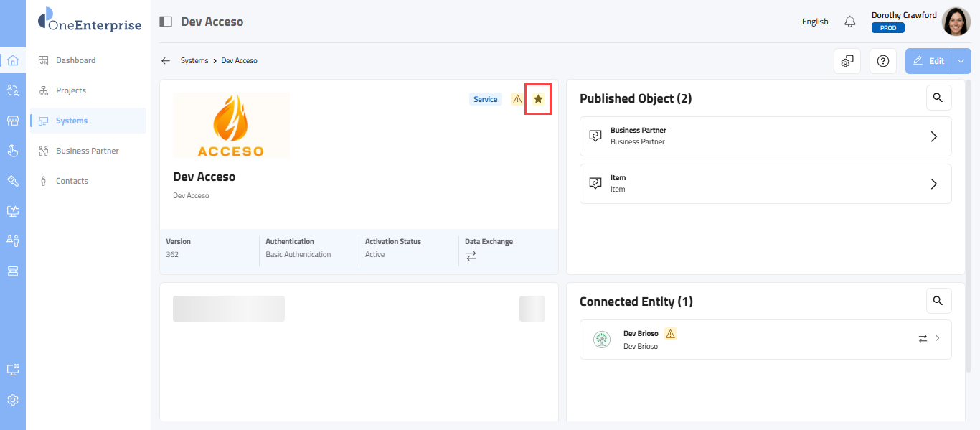
Task: Click Systems breadcrumb link
Action: click(194, 61)
